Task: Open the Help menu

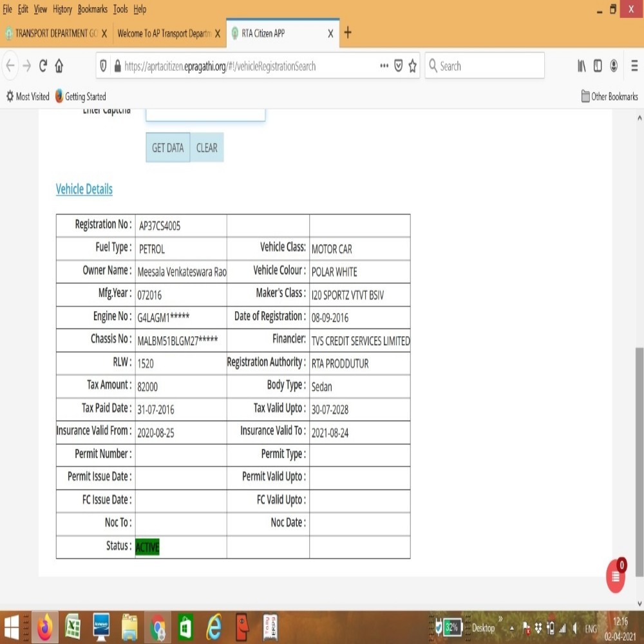Action: [140, 9]
